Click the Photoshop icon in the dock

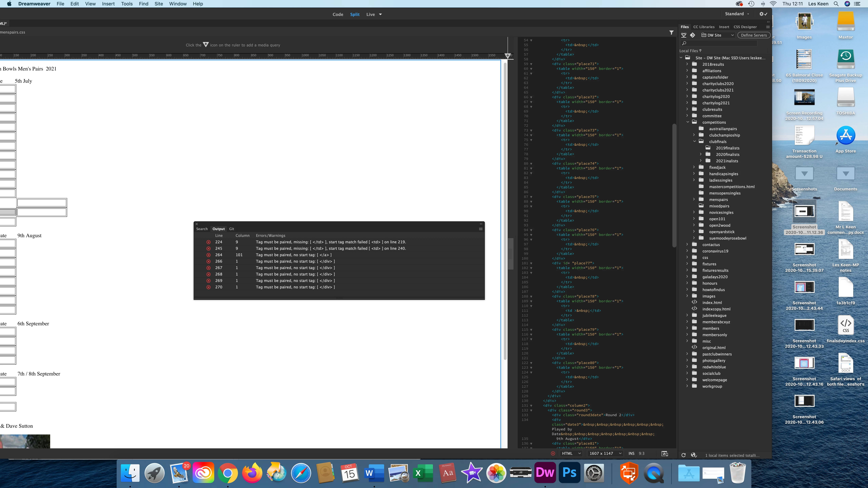569,473
